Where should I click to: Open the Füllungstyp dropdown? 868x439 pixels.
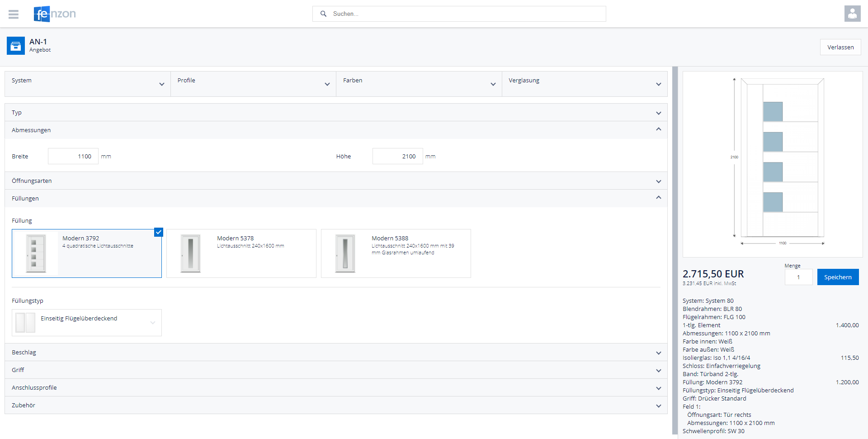pos(86,323)
